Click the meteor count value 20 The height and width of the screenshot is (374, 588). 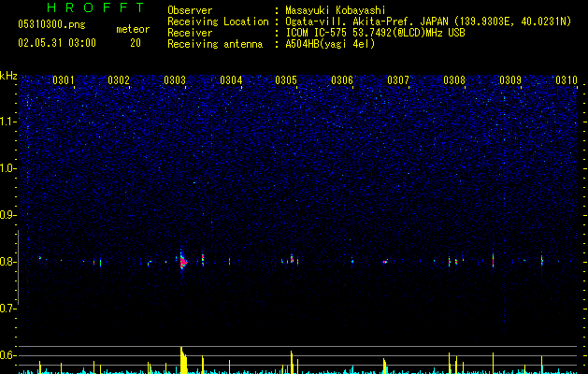click(136, 43)
